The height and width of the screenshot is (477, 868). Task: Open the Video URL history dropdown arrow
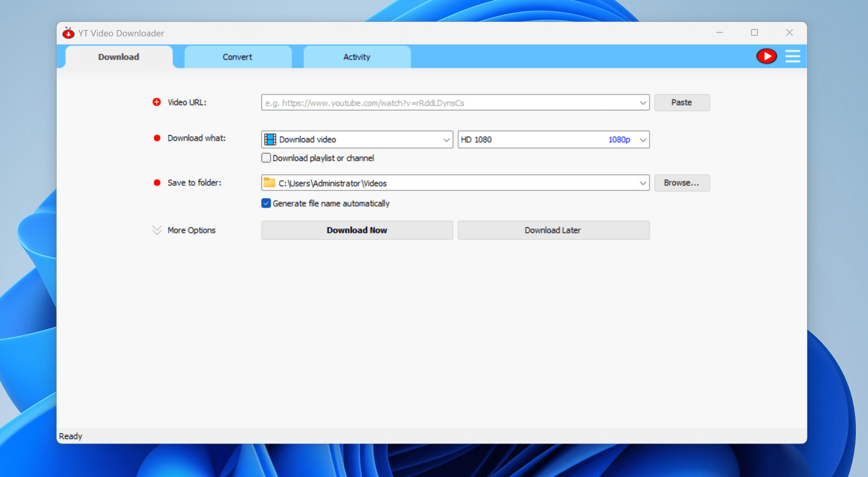[643, 103]
